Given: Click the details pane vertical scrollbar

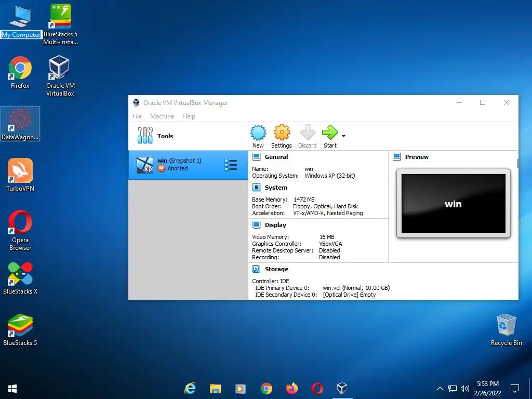Looking at the screenshot, I should click(517, 164).
